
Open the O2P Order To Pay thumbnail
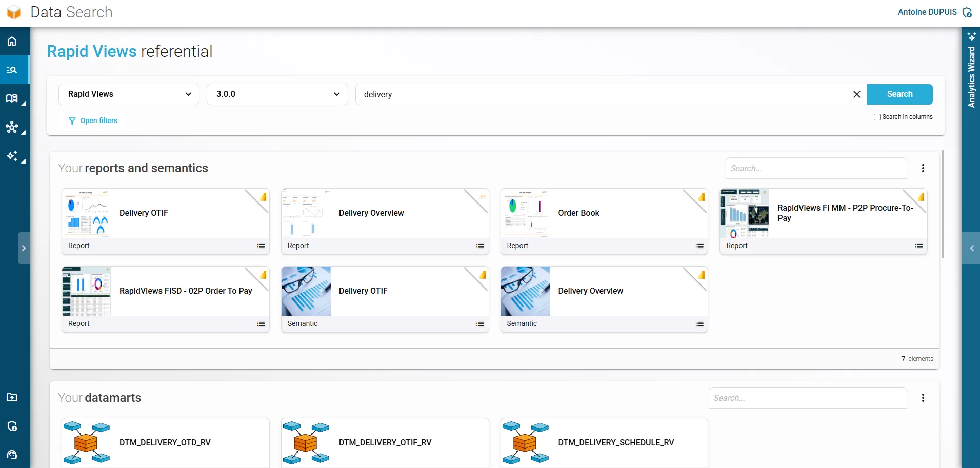tap(86, 291)
